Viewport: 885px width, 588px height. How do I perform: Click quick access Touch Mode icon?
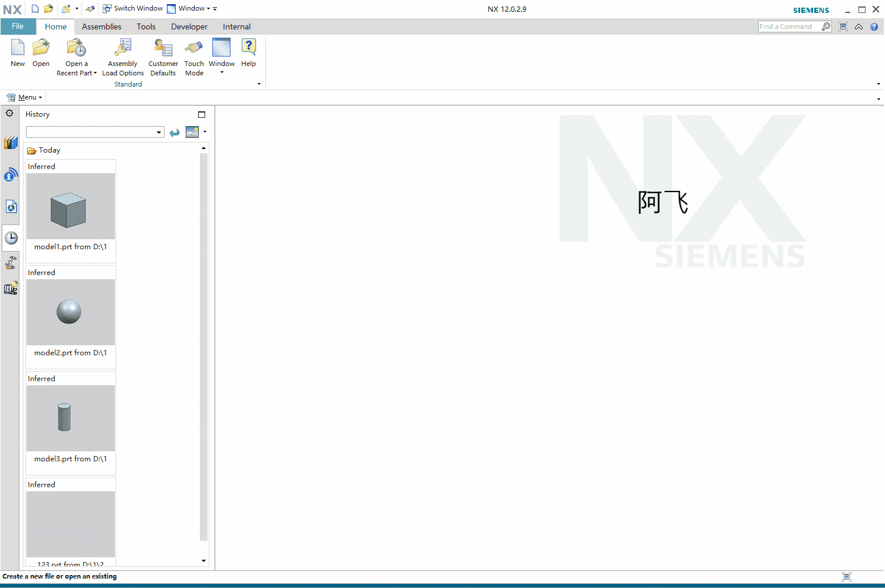pos(90,8)
